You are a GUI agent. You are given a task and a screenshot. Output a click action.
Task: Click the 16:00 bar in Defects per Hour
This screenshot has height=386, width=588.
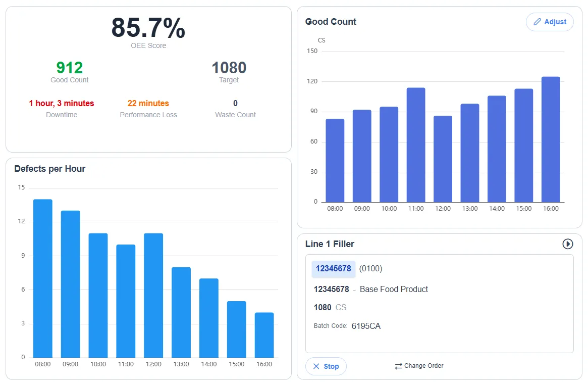click(264, 335)
